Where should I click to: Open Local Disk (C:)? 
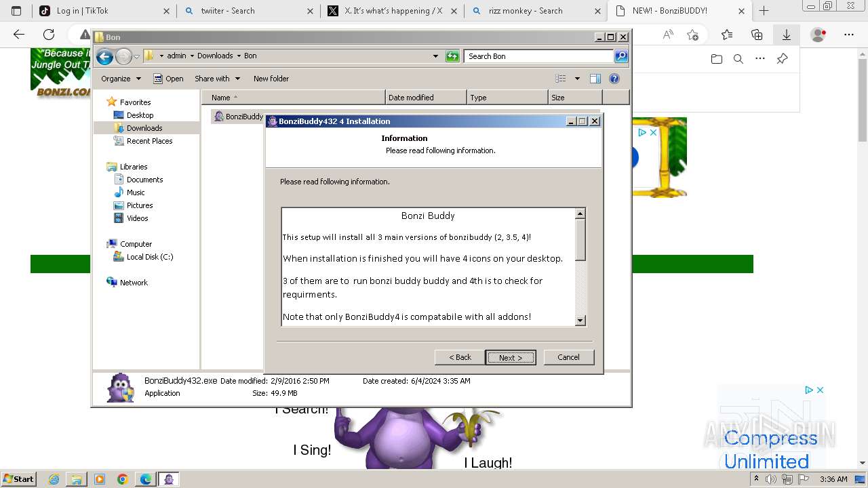[x=150, y=257]
